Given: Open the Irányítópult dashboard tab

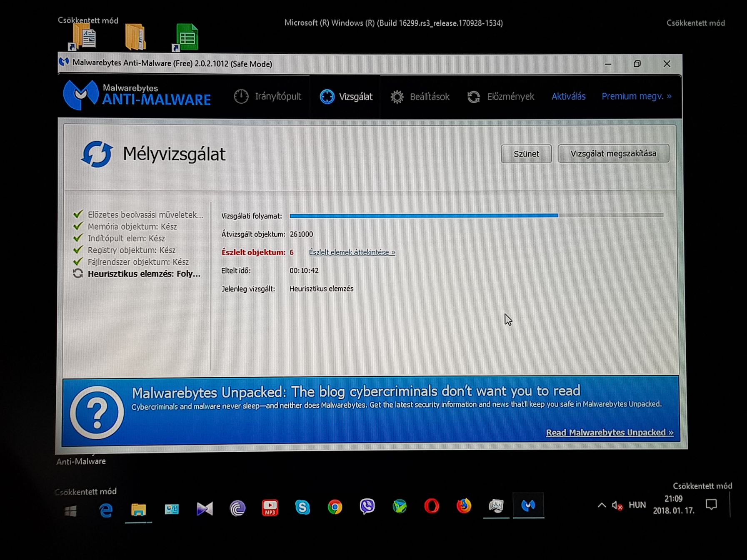Looking at the screenshot, I should [x=267, y=97].
